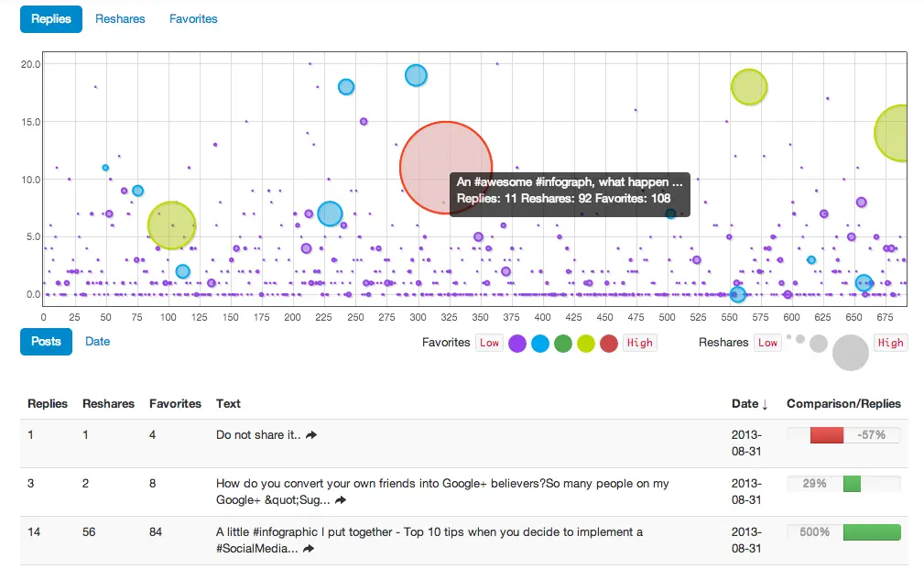Open the Reshares tab
Viewport: 924px width, 569px height.
click(120, 19)
